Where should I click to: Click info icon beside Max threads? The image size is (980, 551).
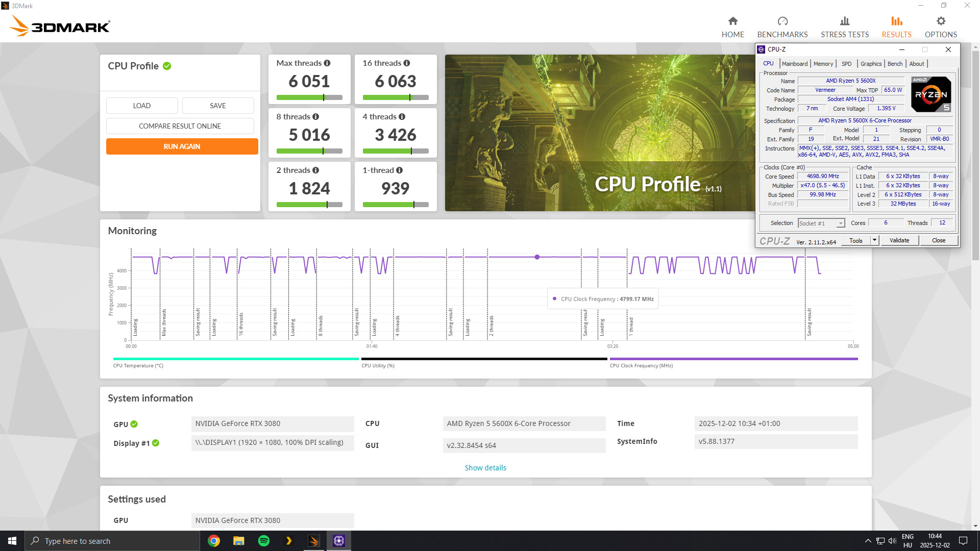327,63
